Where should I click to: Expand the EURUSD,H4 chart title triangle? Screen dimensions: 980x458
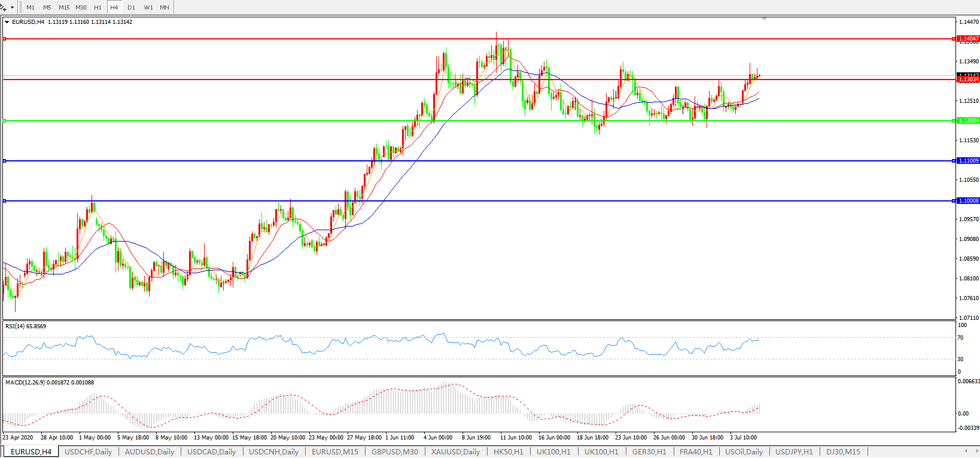7,22
